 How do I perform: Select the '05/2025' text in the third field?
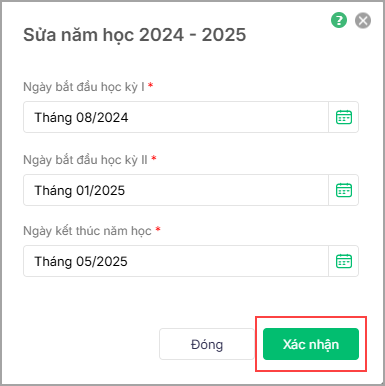(x=102, y=262)
